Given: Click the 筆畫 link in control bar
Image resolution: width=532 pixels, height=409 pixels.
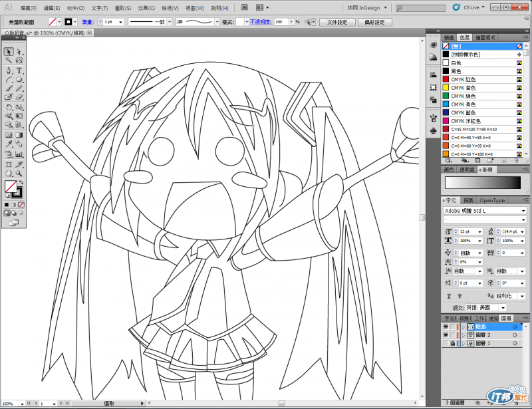Looking at the screenshot, I should pyautogui.click(x=88, y=22).
